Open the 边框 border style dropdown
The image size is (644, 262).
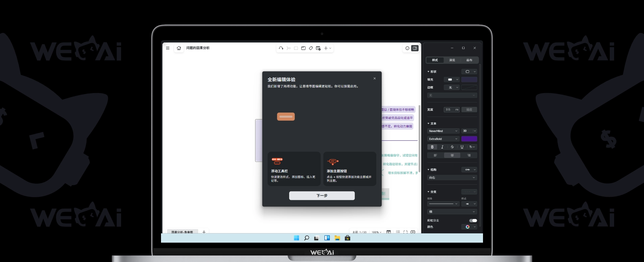(451, 87)
